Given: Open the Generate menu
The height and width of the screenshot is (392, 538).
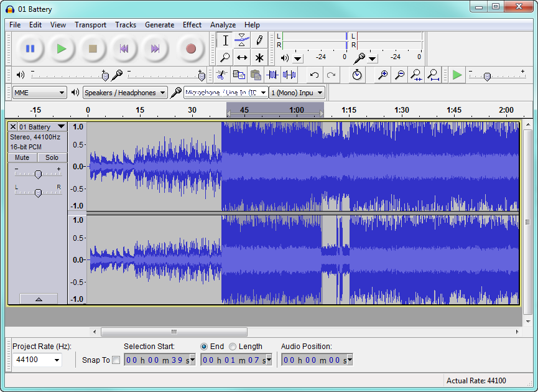Looking at the screenshot, I should [159, 25].
